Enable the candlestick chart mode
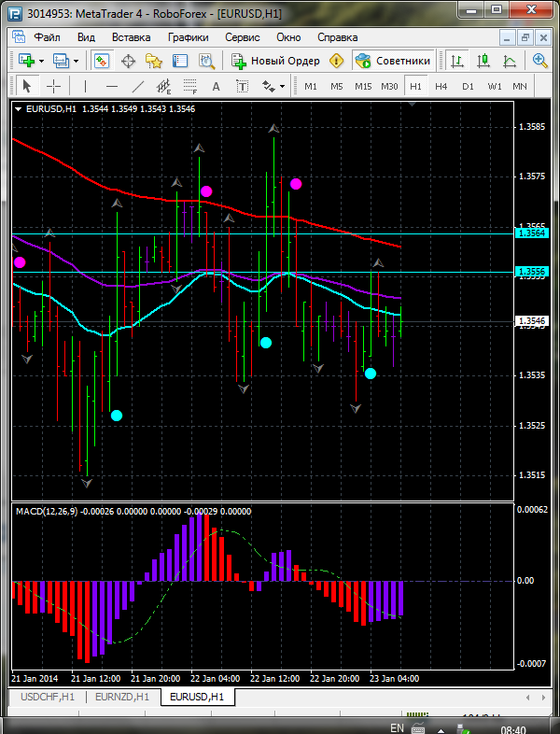 tap(483, 61)
